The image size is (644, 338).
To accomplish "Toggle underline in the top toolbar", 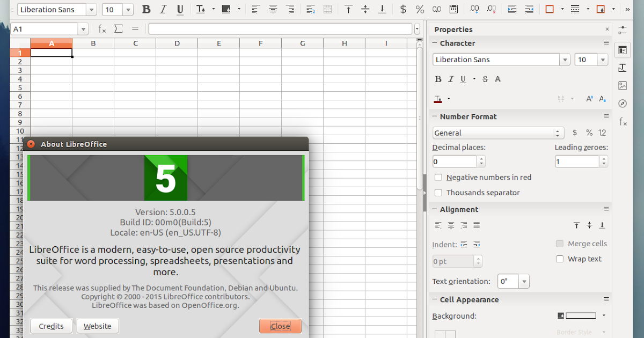I will point(180,10).
